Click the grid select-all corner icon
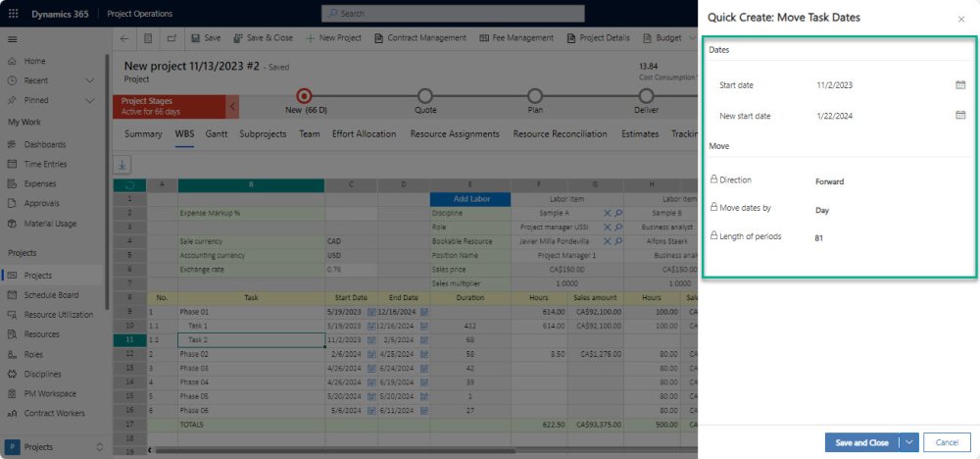 (129, 185)
